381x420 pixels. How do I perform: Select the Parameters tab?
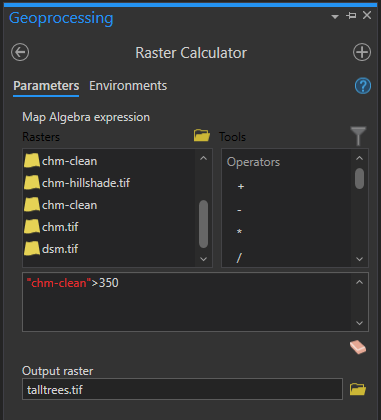[46, 86]
